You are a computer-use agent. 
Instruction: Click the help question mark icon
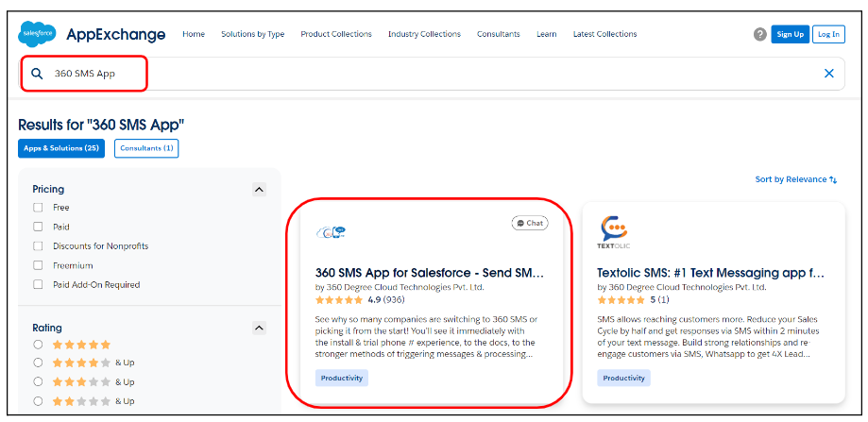(759, 34)
